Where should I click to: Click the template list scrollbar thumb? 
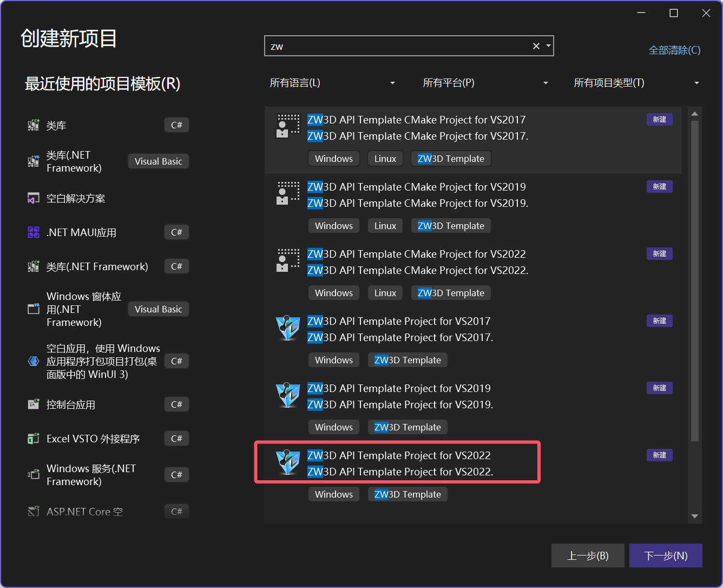pyautogui.click(x=695, y=281)
